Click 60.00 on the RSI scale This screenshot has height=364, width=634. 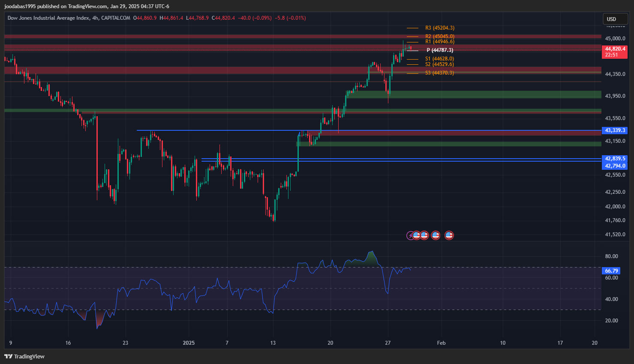coord(611,278)
